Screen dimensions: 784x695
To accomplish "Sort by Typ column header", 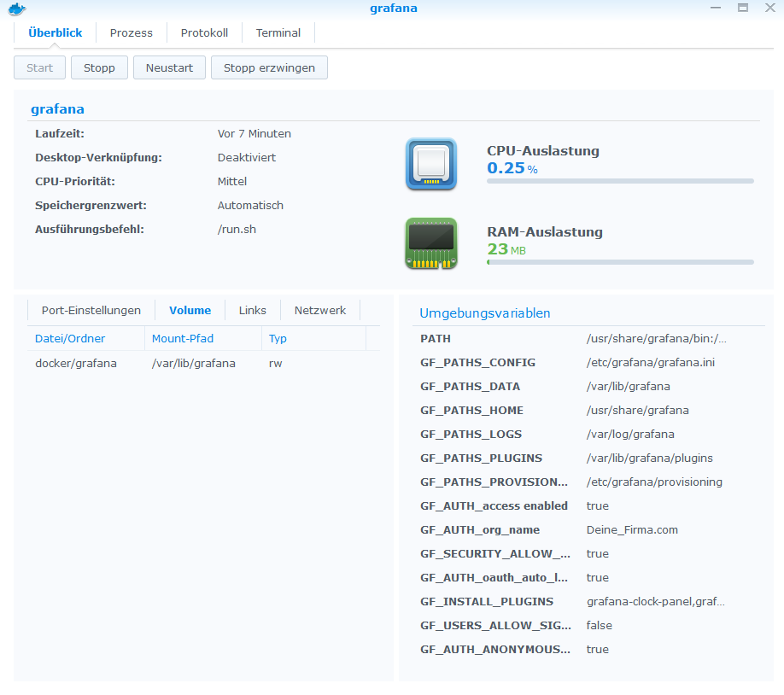I will click(x=314, y=338).
